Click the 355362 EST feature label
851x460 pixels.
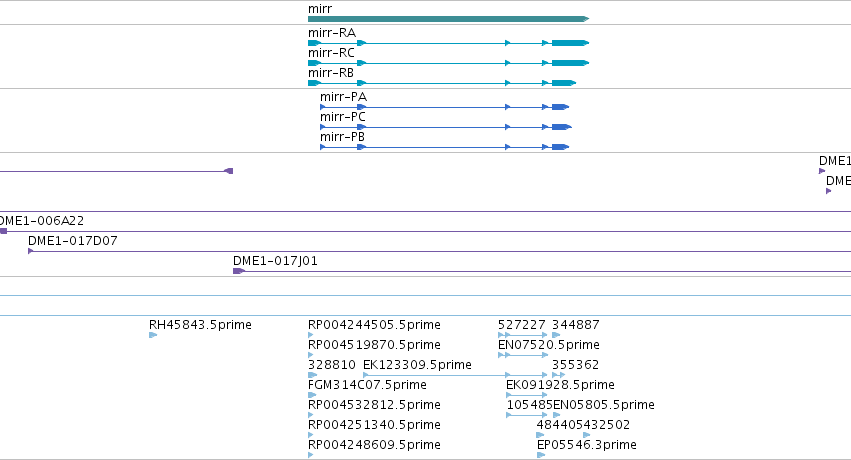coord(575,365)
